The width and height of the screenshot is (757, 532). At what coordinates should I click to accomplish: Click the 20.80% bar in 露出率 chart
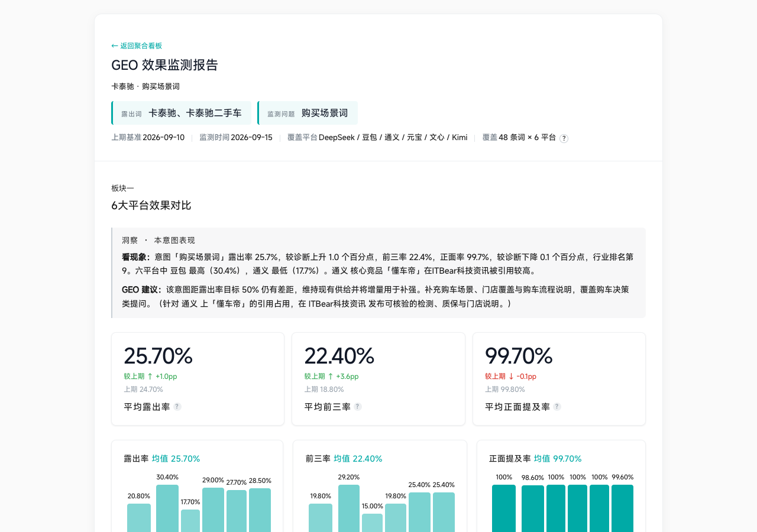click(x=139, y=518)
